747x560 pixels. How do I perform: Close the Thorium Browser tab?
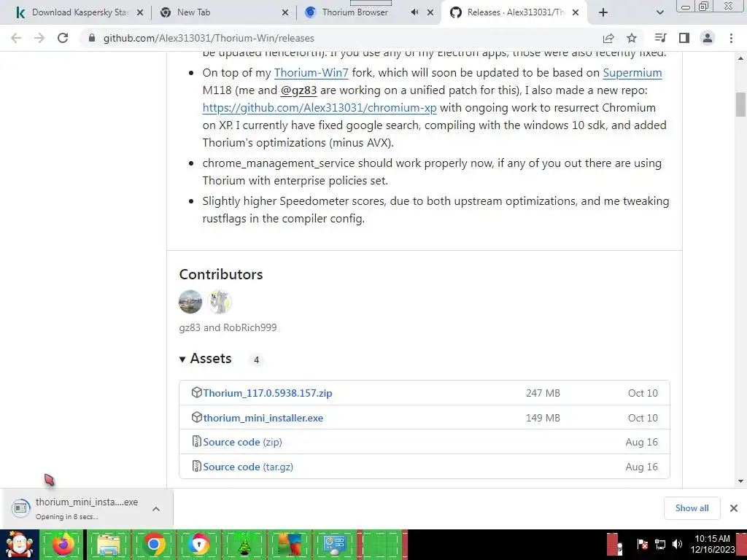pos(430,12)
